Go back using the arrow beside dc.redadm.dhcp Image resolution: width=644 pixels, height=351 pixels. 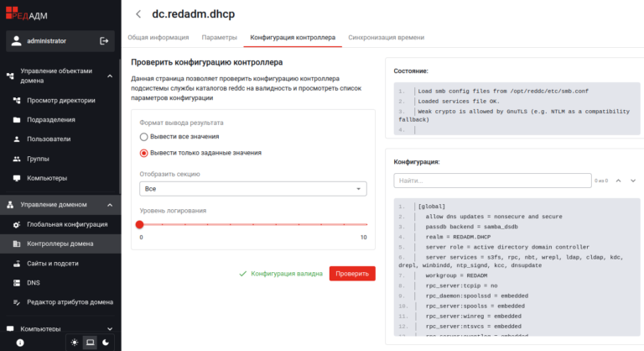138,13
